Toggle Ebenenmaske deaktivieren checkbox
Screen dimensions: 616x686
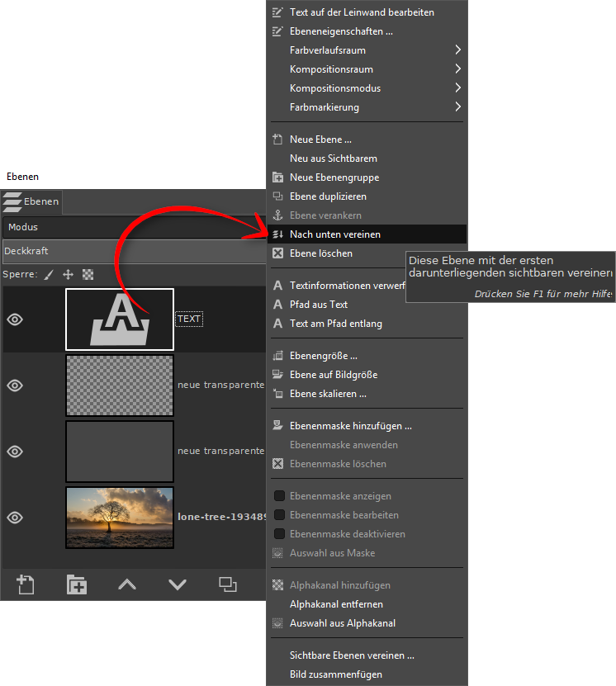279,534
